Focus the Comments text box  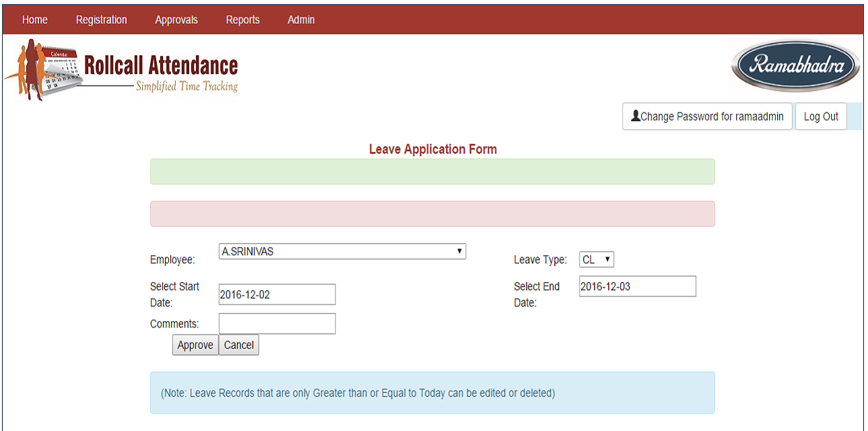[277, 324]
